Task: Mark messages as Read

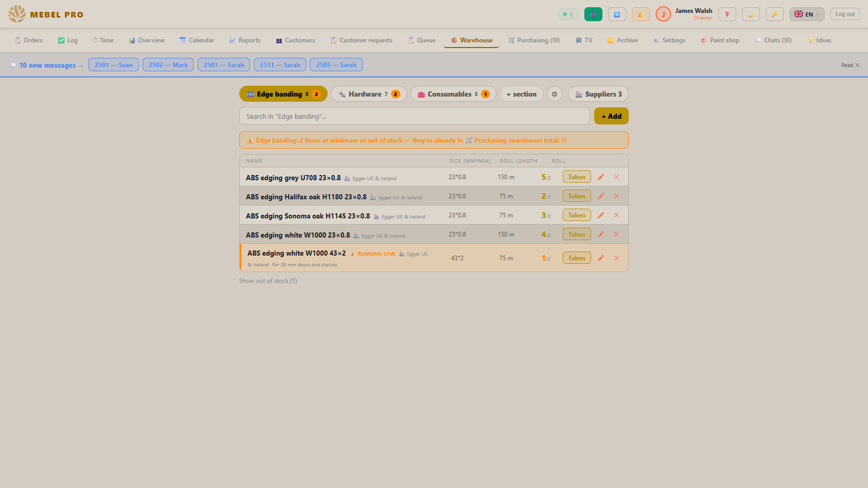Action: (x=850, y=65)
